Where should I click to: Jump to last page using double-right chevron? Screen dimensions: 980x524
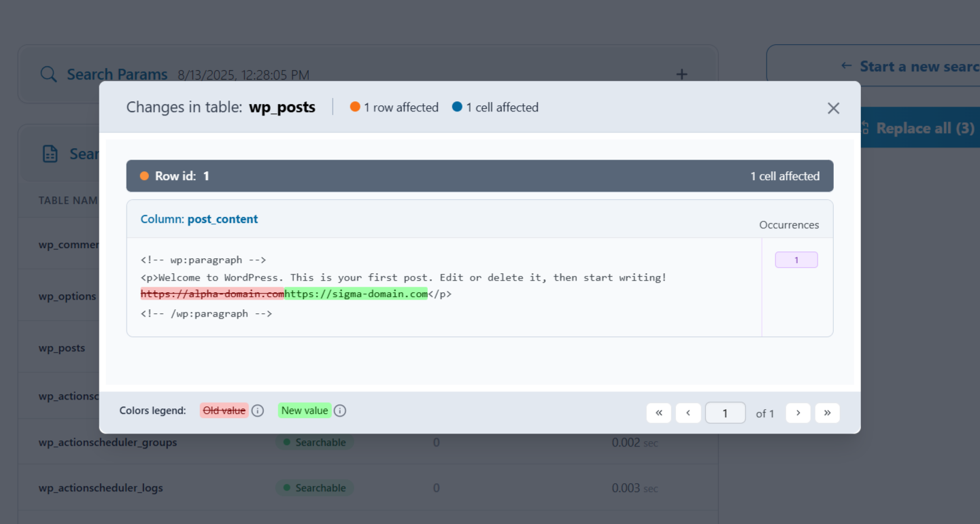(x=827, y=413)
